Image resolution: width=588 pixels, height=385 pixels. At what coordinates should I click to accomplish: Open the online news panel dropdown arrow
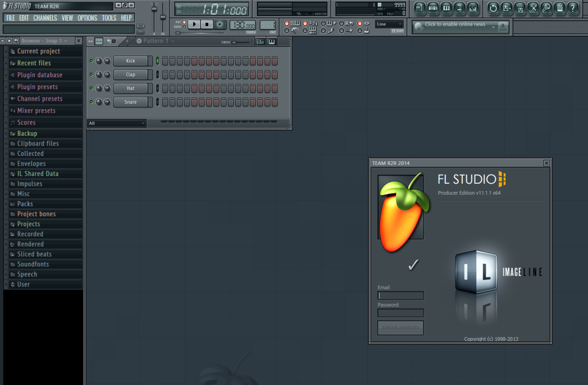(493, 27)
